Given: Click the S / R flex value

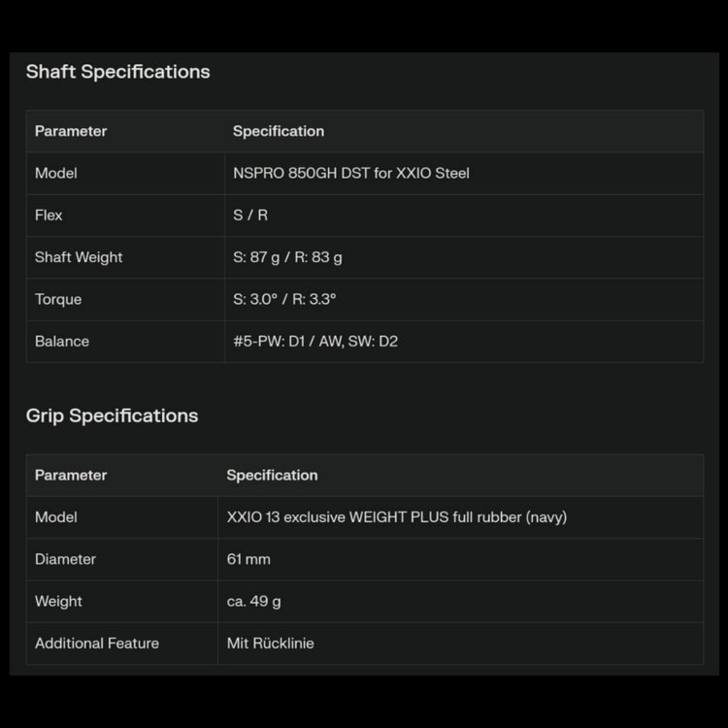Looking at the screenshot, I should click(x=250, y=215).
